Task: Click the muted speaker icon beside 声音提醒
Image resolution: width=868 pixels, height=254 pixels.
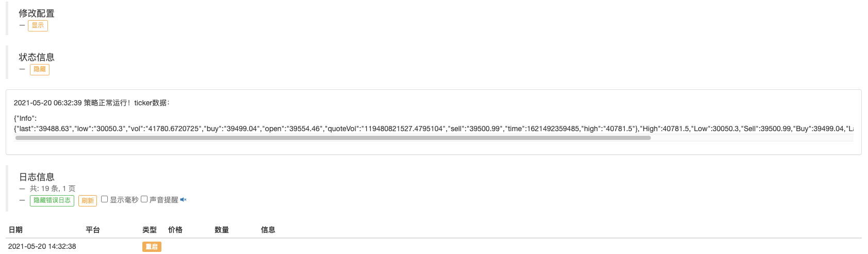Action: pyautogui.click(x=183, y=200)
